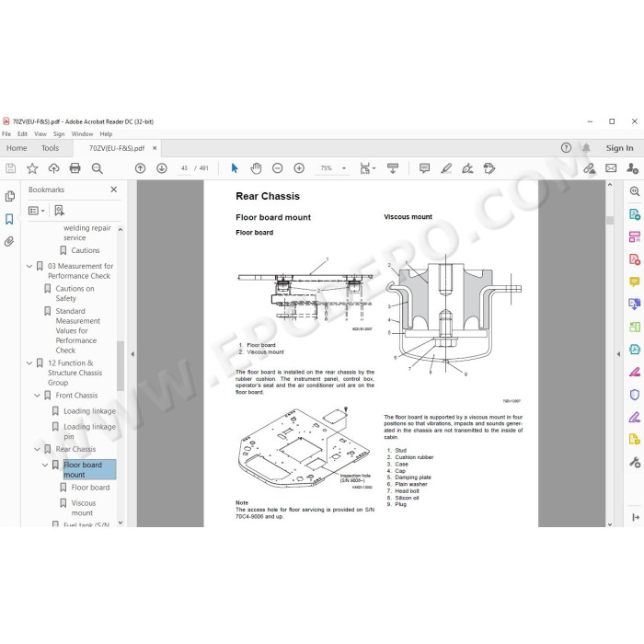Expand right pane with bottom arrow icon
Viewport: 644px width, 644px height.
(636, 517)
